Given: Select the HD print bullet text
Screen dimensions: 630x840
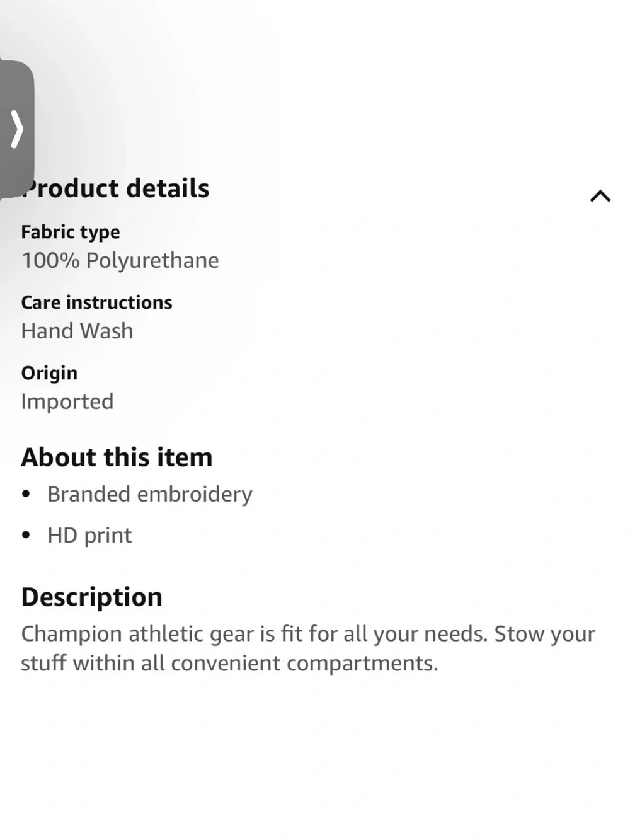Looking at the screenshot, I should click(x=89, y=536).
